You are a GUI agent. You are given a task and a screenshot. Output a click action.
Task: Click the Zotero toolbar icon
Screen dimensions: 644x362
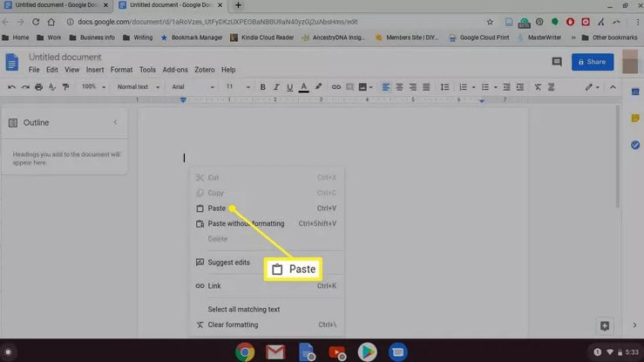pyautogui.click(x=551, y=87)
